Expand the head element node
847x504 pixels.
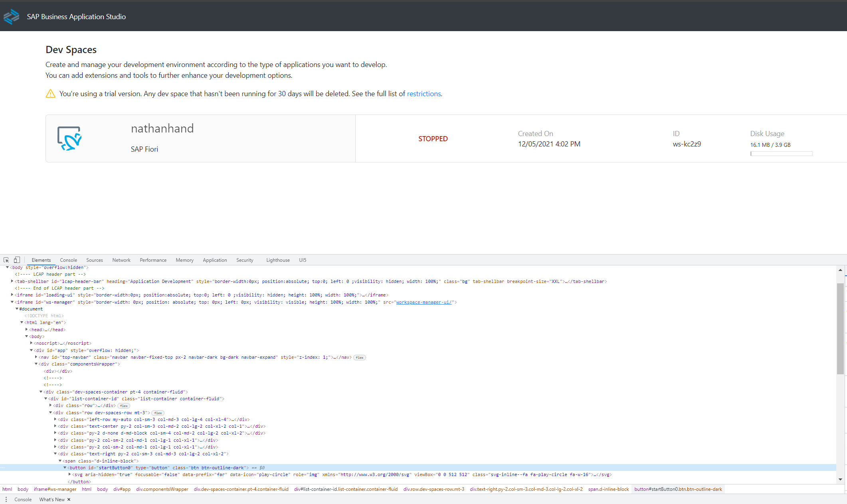[x=26, y=330]
